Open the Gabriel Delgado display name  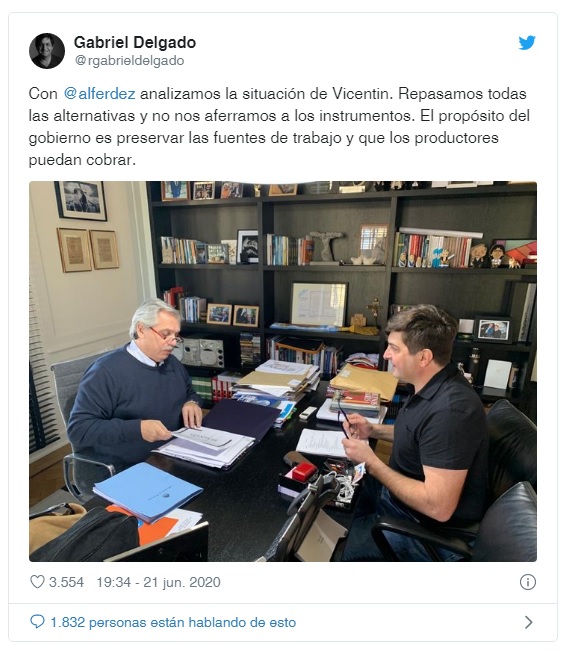[x=135, y=42]
